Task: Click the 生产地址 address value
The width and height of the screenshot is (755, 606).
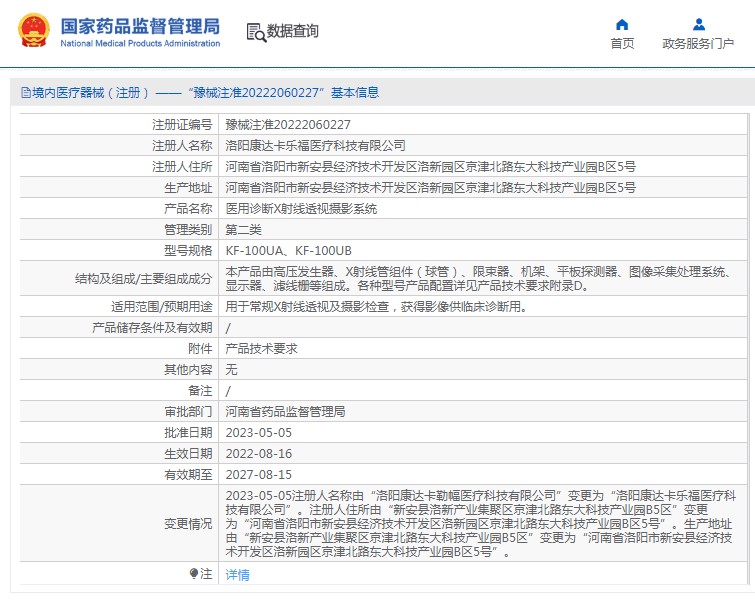Action: pyautogui.click(x=430, y=187)
